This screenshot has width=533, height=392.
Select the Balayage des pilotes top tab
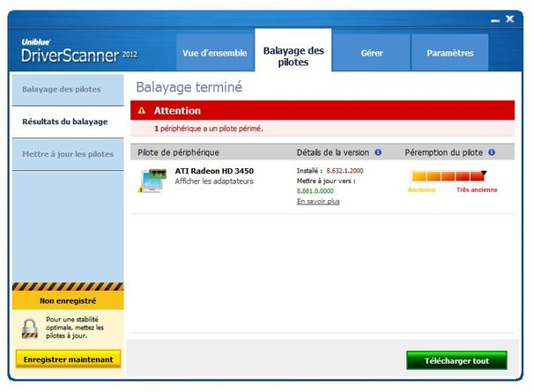[x=293, y=51]
